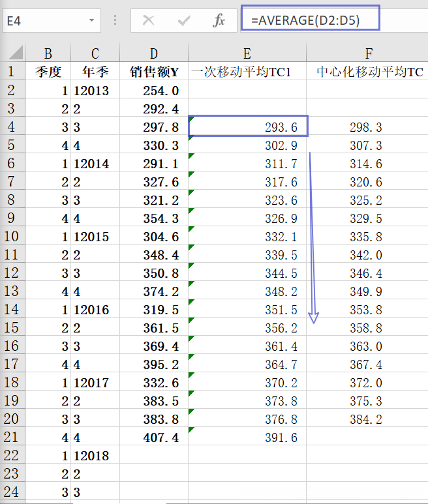The width and height of the screenshot is (428, 504).
Task: Select sales cell 291.1
Action: click(x=154, y=162)
